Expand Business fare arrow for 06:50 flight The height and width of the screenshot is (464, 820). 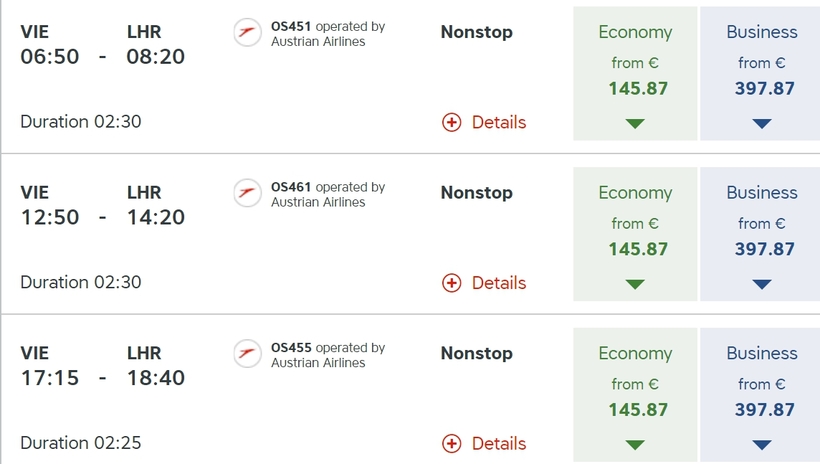point(762,123)
